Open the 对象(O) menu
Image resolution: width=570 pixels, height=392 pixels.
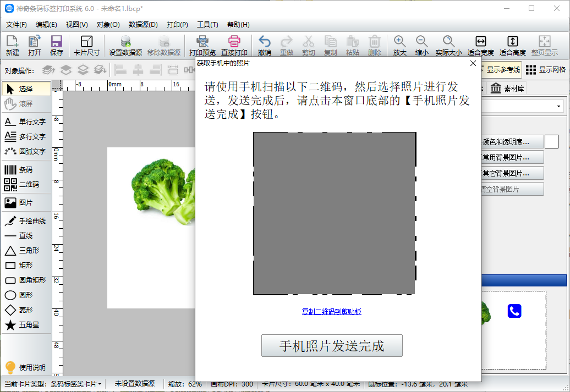coord(108,25)
